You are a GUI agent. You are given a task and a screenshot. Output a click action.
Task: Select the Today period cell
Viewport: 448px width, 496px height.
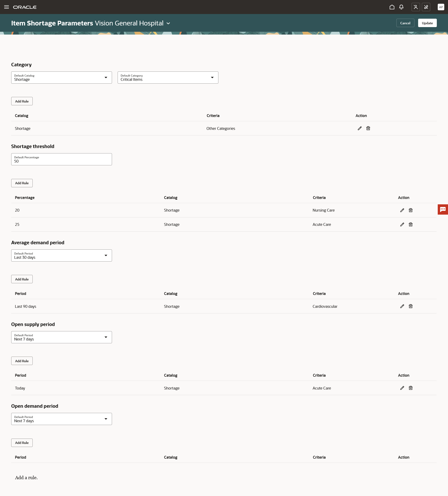(x=20, y=388)
